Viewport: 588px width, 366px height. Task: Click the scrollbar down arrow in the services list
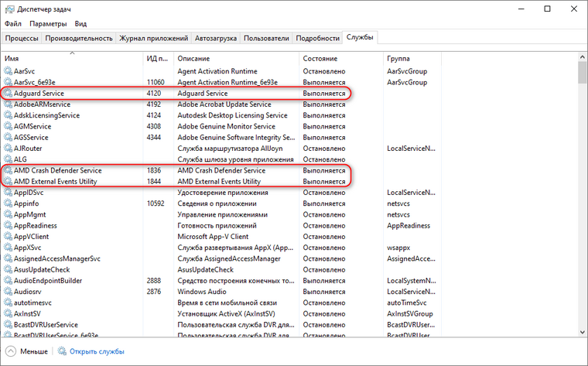pos(582,332)
